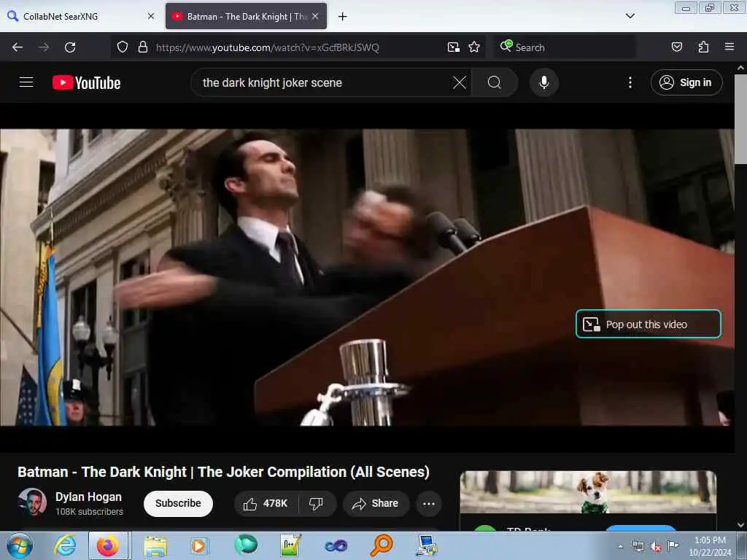Go to the YouTube home logo
Image resolution: width=747 pixels, height=560 pixels.
(x=86, y=83)
